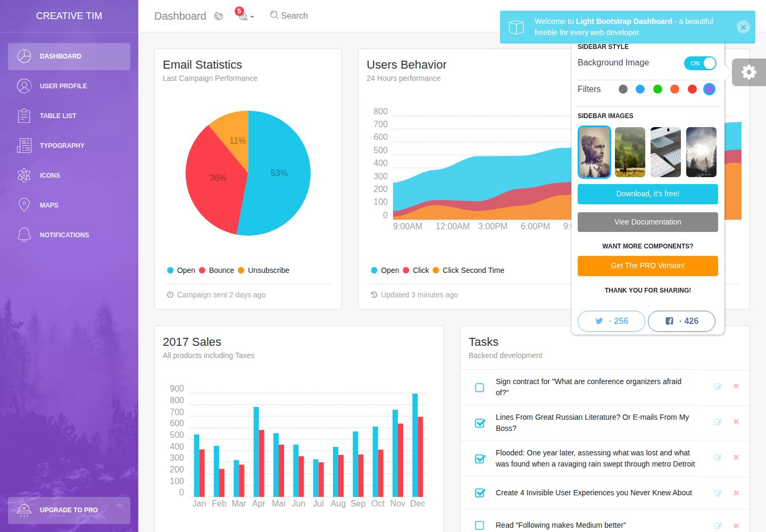766x532 pixels.
Task: Select Dashboard in the sidebar
Action: [x=69, y=56]
